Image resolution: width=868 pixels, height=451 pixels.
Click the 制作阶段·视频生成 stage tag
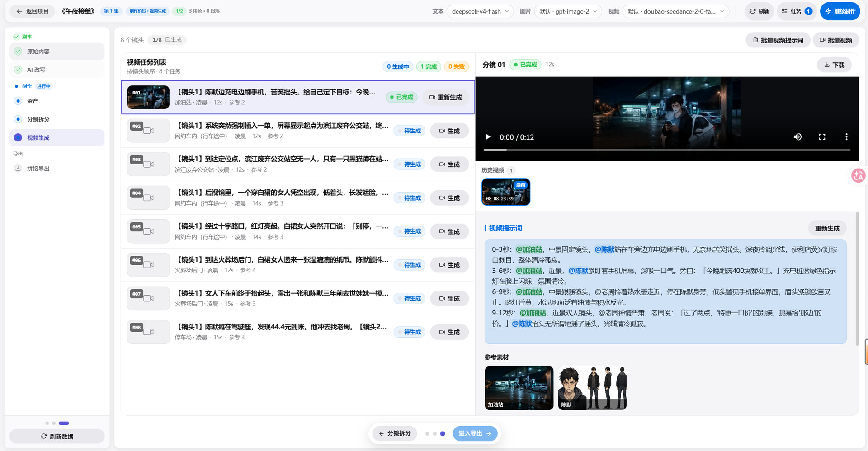click(x=148, y=11)
